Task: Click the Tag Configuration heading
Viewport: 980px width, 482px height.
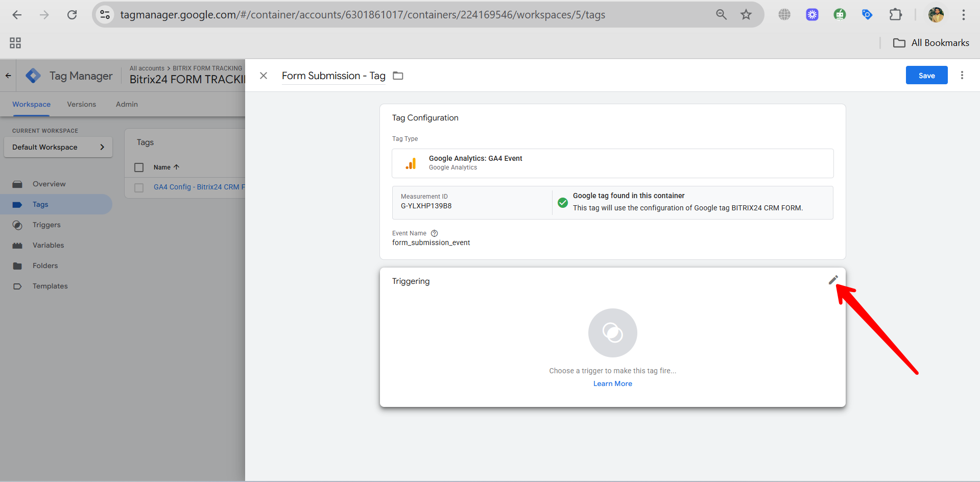Action: tap(425, 117)
